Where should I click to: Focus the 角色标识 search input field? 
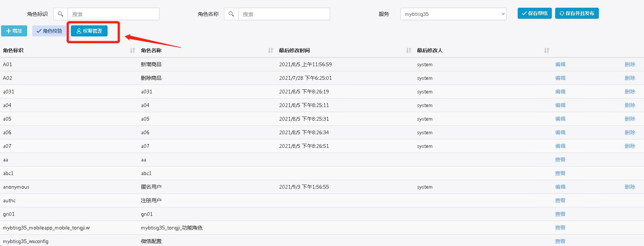[x=113, y=14]
